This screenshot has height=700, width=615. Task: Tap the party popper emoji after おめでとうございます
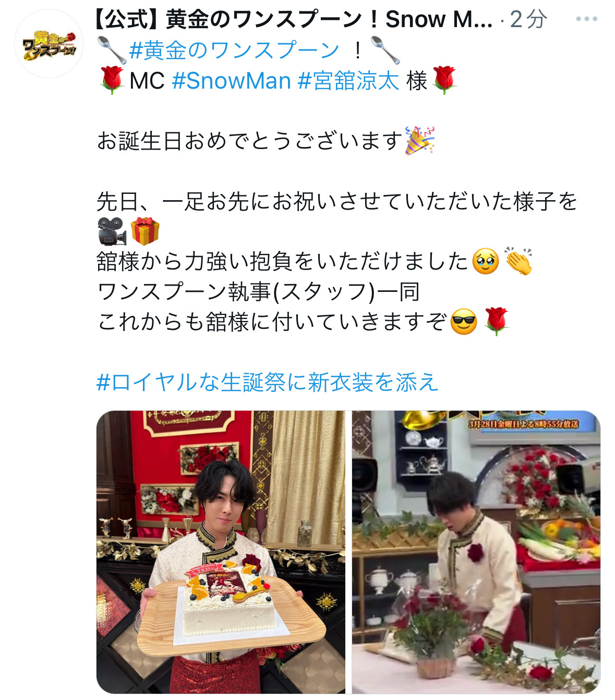point(420,141)
